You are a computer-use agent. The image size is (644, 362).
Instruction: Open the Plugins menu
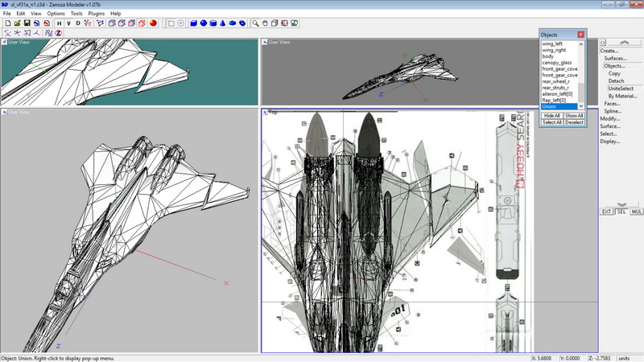click(96, 14)
